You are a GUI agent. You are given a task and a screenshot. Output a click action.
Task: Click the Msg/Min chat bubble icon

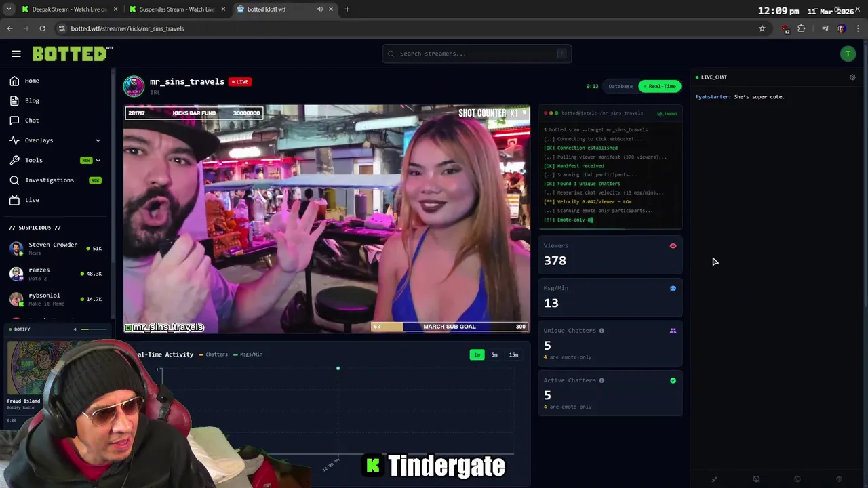pyautogui.click(x=673, y=289)
